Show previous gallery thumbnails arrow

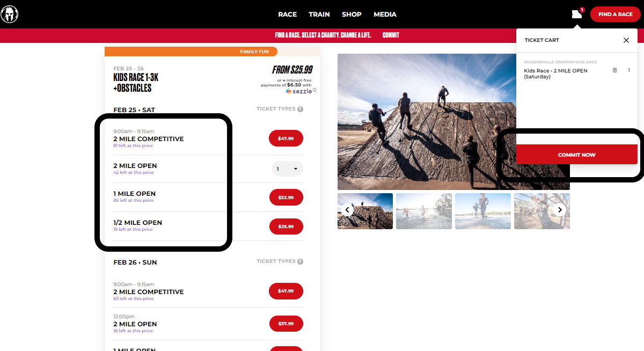click(x=347, y=210)
